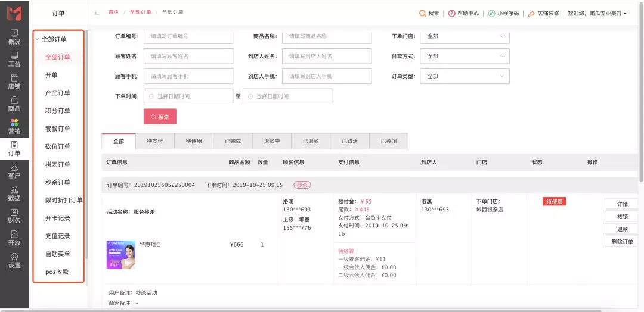Open the 订单类型 dropdown

[x=465, y=76]
